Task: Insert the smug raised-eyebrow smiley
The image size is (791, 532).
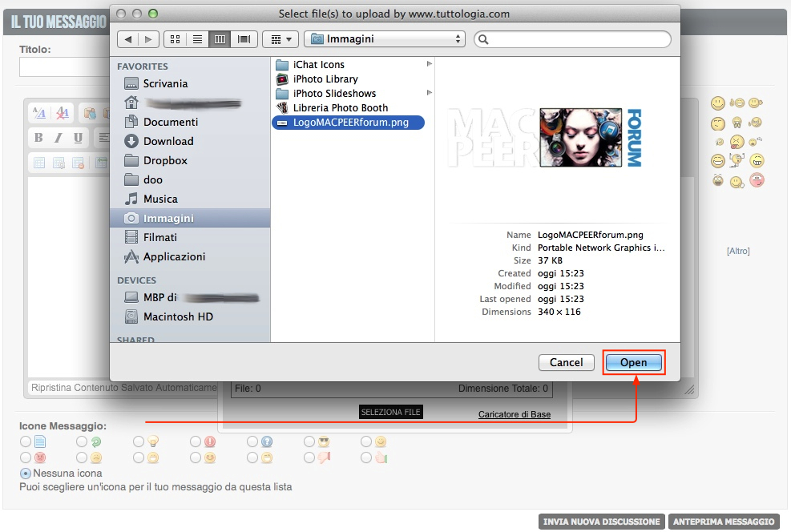Action: 718,123
